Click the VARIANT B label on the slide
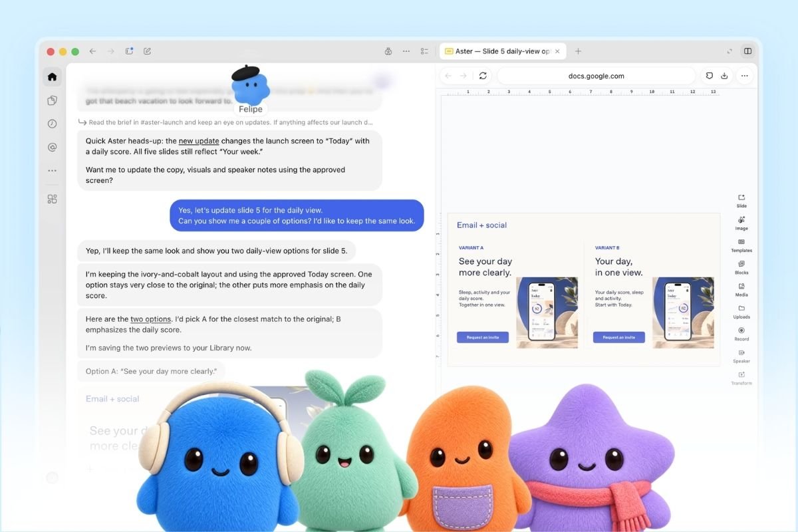Image resolution: width=798 pixels, height=532 pixels. click(607, 247)
